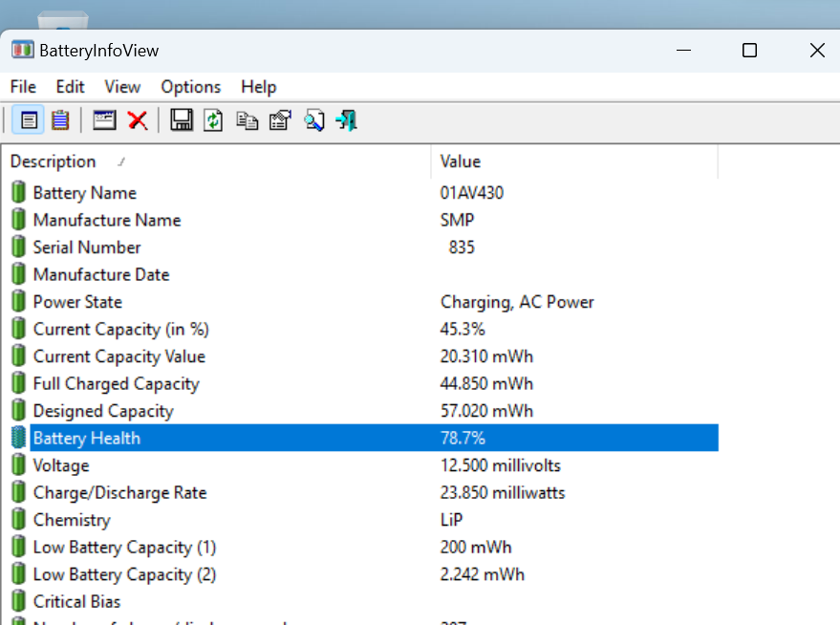Select the Charge/Discharge Rate row
Screen dimensions: 840x625
coord(364,492)
